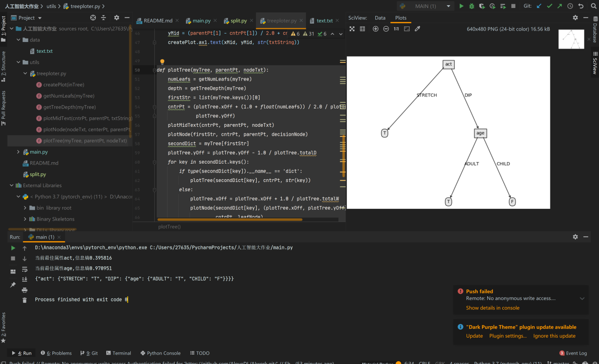
Task: Select the decision tree plot thumbnail
Action: tap(571, 39)
